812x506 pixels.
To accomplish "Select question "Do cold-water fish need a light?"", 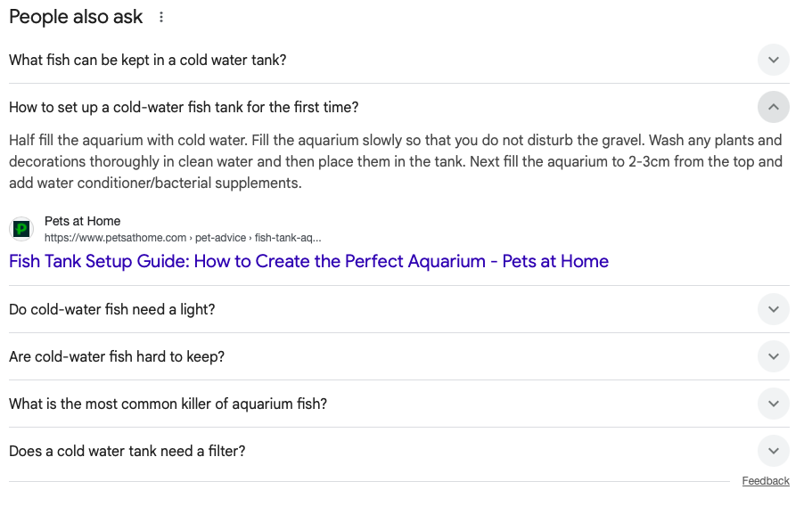I will pyautogui.click(x=111, y=309).
